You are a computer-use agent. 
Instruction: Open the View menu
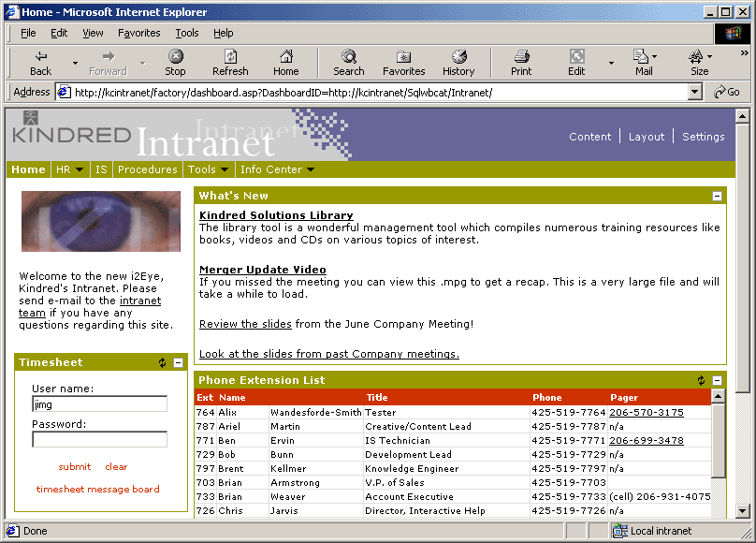[x=93, y=33]
